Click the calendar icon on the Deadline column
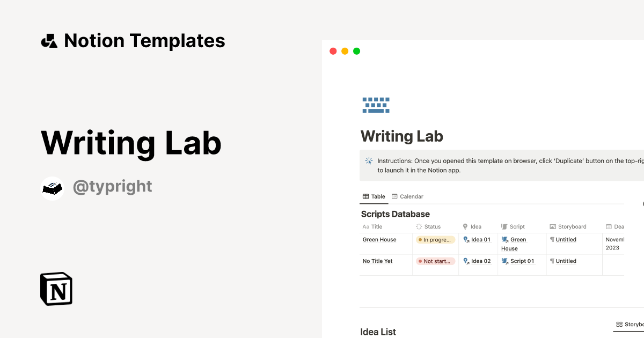The width and height of the screenshot is (644, 338). tap(610, 226)
